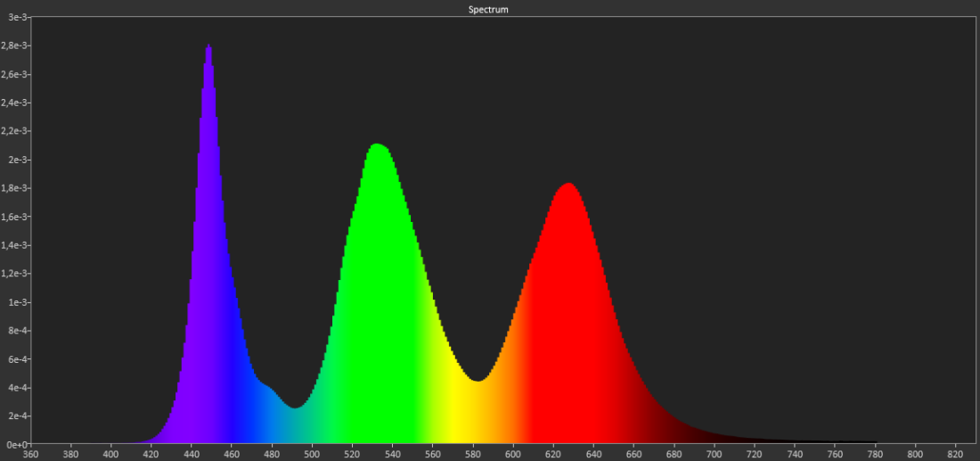Click the Spectrum panel title

(x=488, y=9)
